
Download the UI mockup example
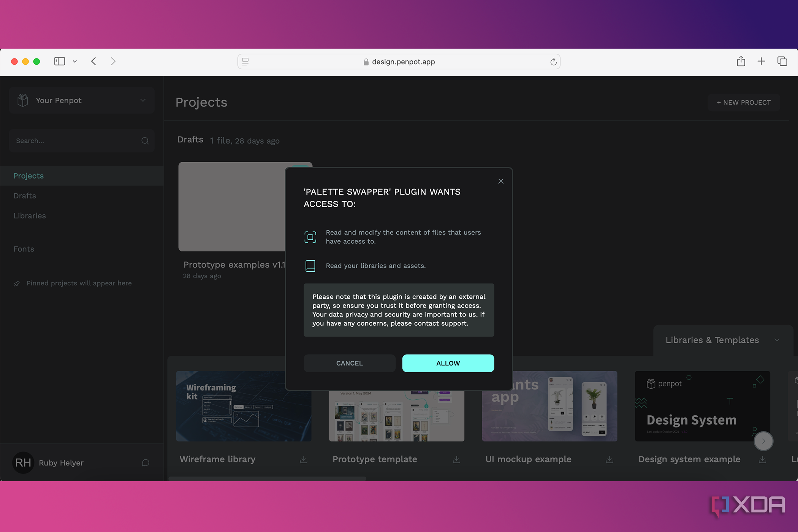click(610, 459)
